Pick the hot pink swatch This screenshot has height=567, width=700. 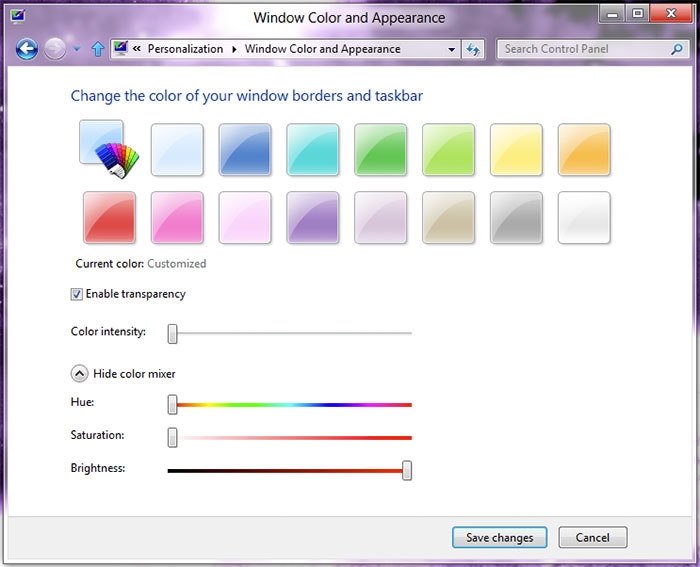tap(177, 217)
